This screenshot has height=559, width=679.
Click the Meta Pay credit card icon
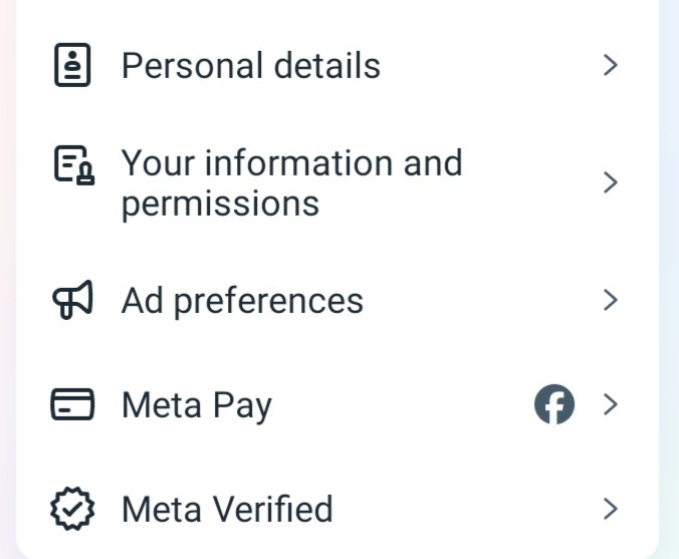[x=72, y=404]
